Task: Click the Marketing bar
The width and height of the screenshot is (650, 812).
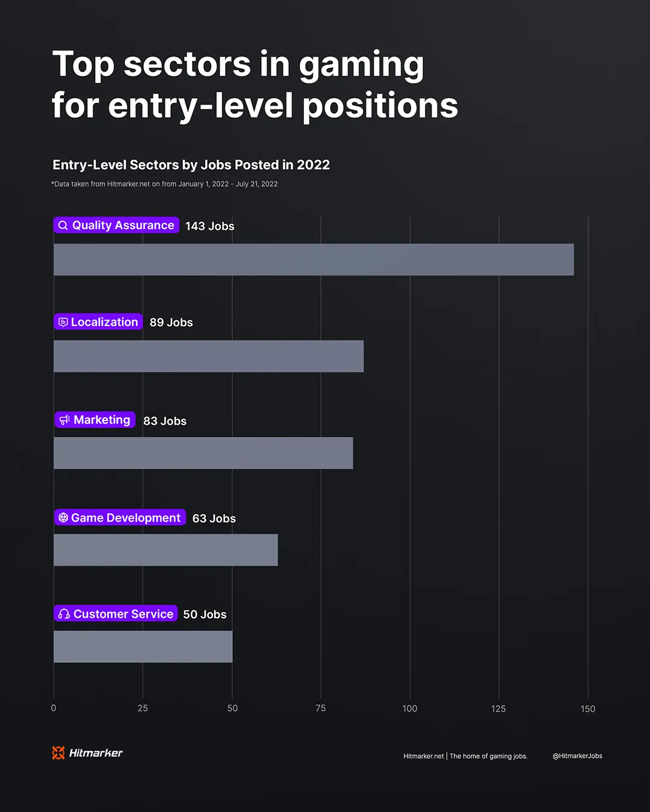Action: (x=203, y=453)
